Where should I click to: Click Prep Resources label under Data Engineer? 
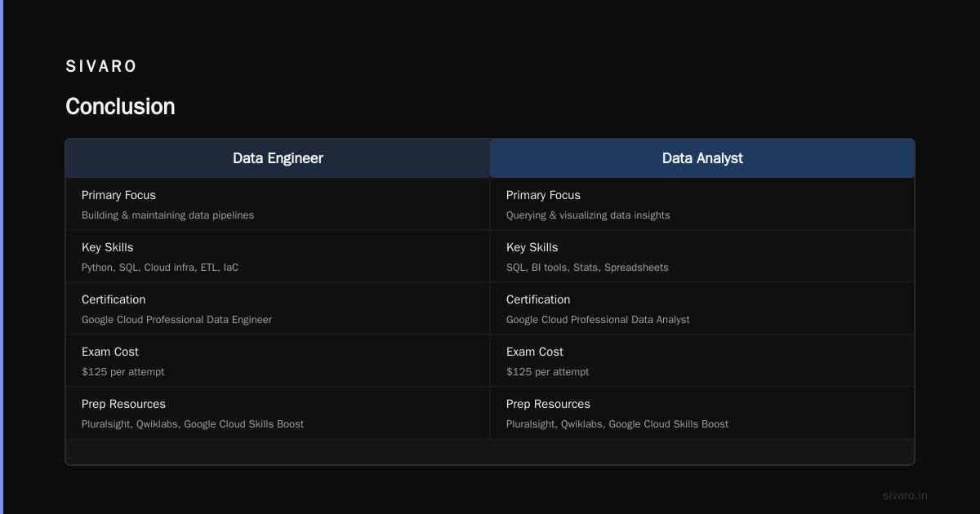coord(123,404)
